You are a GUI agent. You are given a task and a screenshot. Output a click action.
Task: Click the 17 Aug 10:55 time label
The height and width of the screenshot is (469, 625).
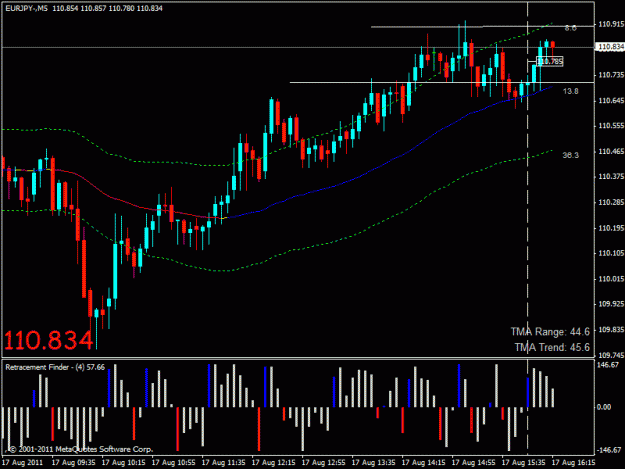[x=174, y=462]
